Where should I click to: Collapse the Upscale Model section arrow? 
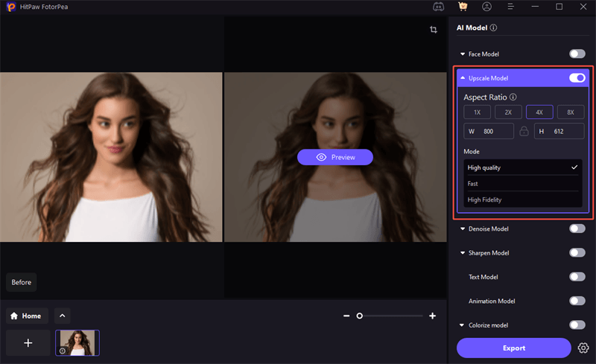pos(463,78)
